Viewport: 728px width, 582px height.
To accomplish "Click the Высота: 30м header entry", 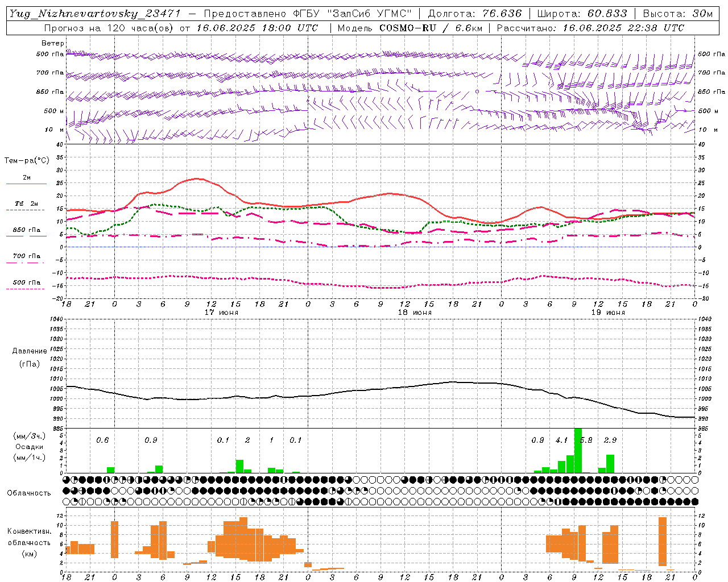I will click(677, 14).
